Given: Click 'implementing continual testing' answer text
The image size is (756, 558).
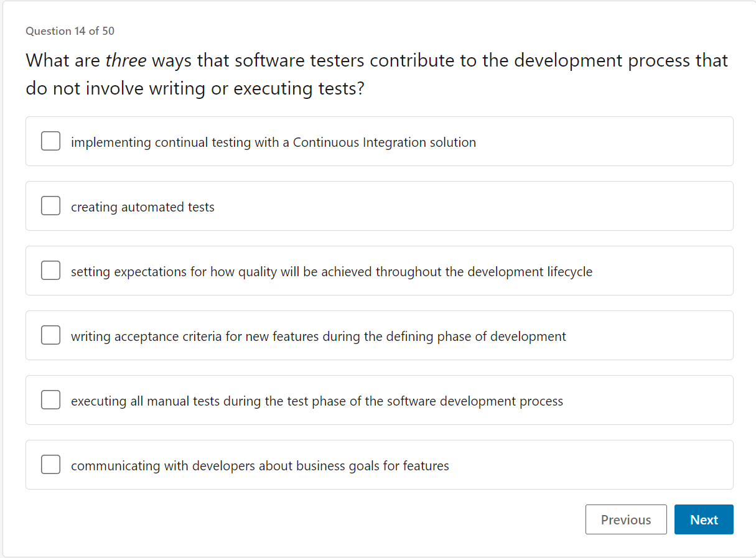Looking at the screenshot, I should point(273,142).
